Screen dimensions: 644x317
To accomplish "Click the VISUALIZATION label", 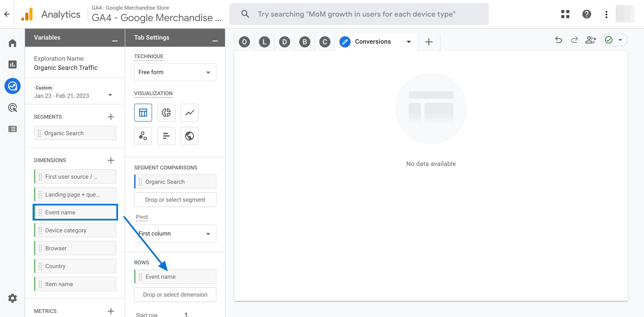I will 153,93.
